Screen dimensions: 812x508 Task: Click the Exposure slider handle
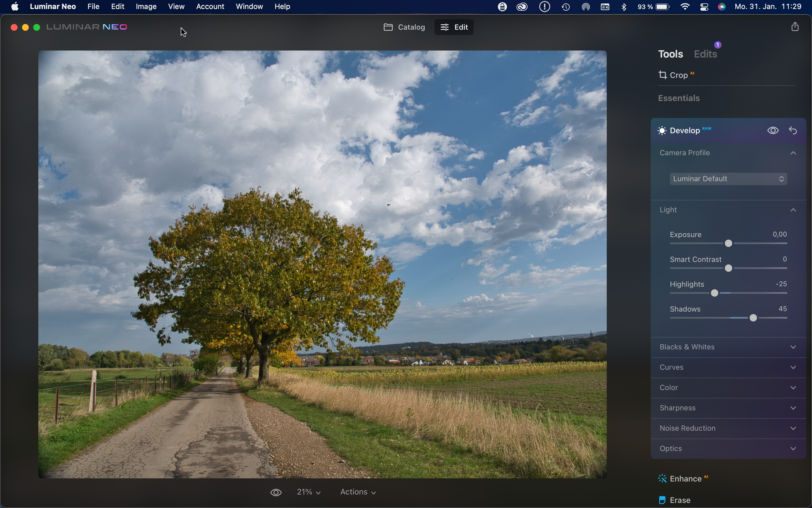point(728,243)
